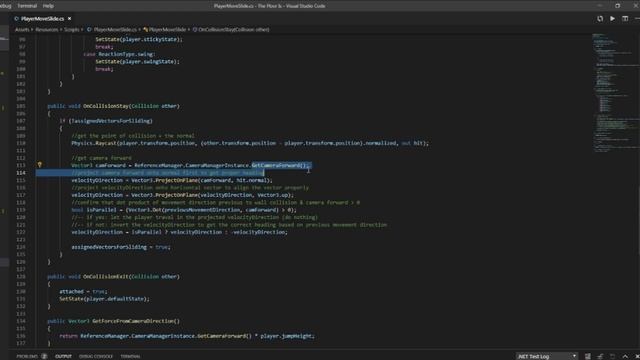Click line number 128 in the gutter
Screen dimensions: 640x360
(x=21, y=277)
